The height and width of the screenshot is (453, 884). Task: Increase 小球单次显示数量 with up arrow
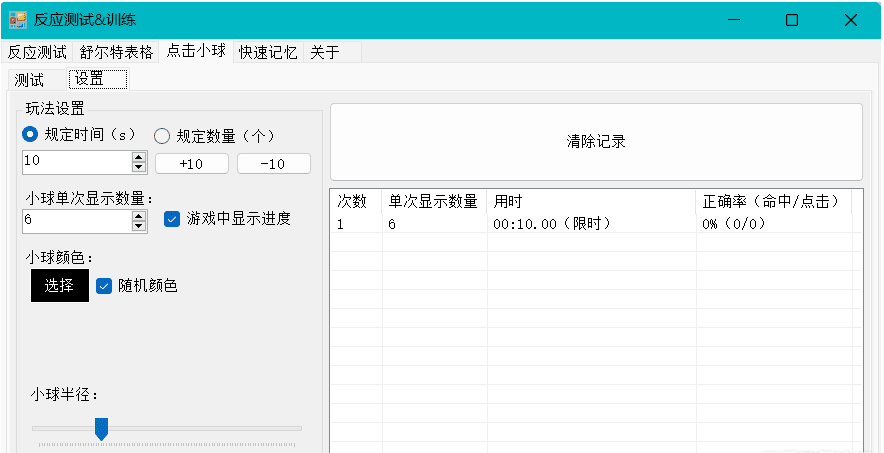pos(139,216)
